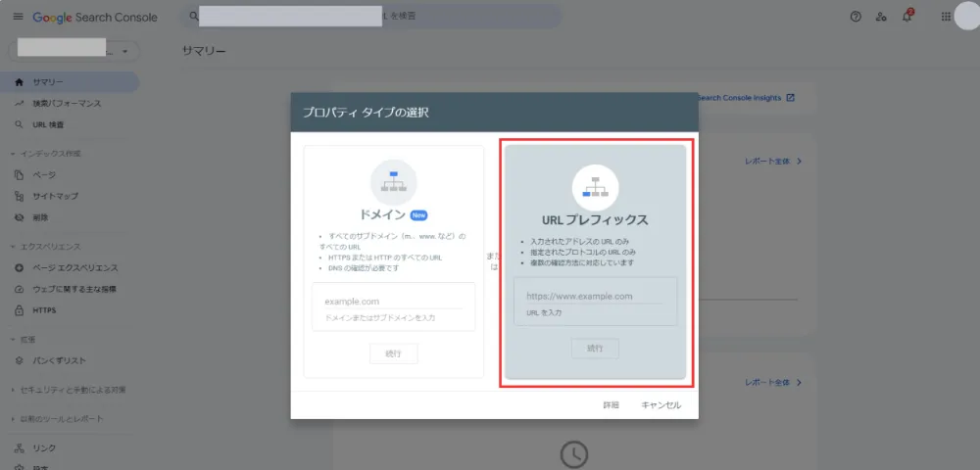
Task: Open the help question mark icon
Action: coord(856,17)
